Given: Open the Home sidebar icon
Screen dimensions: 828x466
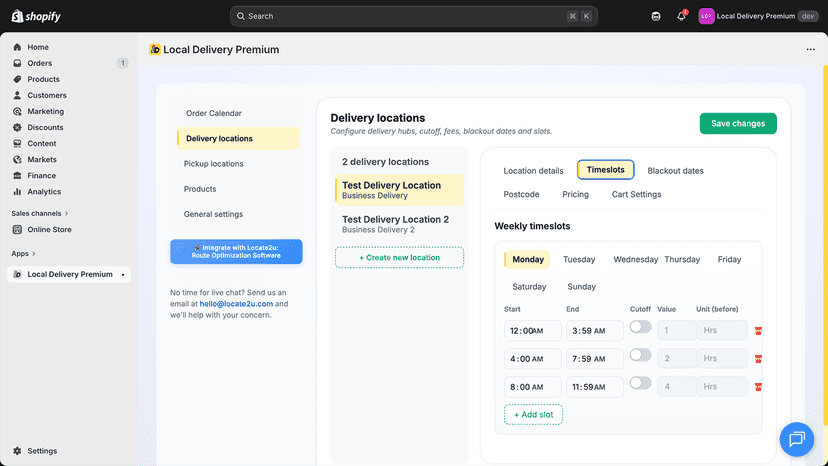Looking at the screenshot, I should click(x=17, y=47).
